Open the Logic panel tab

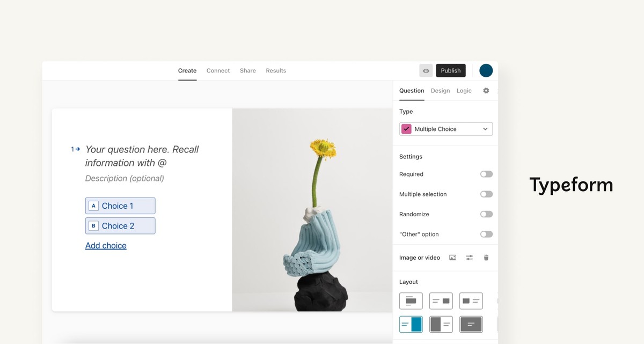click(464, 91)
